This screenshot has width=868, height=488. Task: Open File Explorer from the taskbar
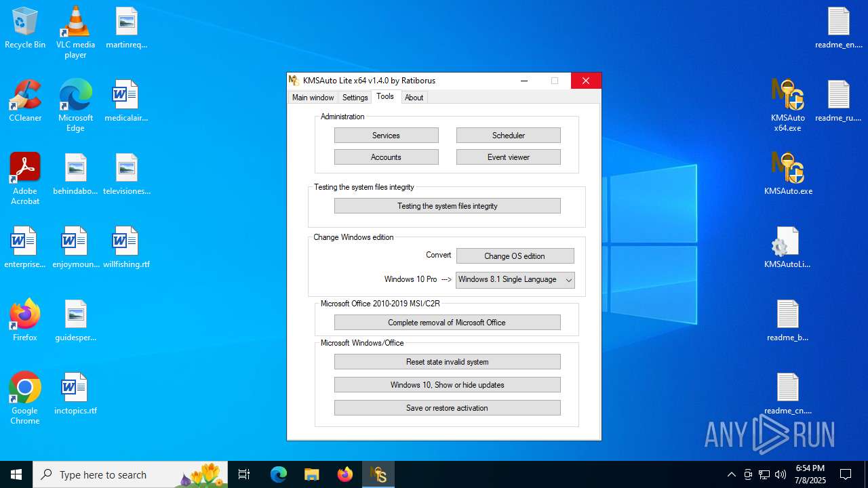[312, 474]
